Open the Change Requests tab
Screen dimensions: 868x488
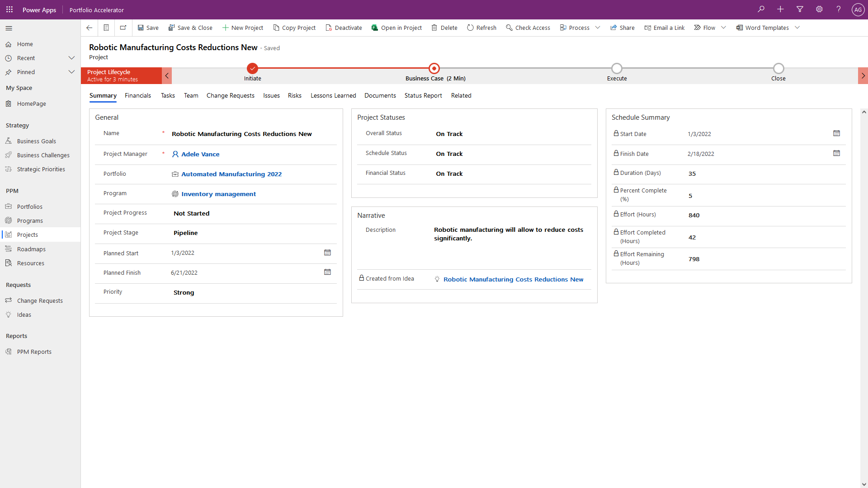click(231, 95)
